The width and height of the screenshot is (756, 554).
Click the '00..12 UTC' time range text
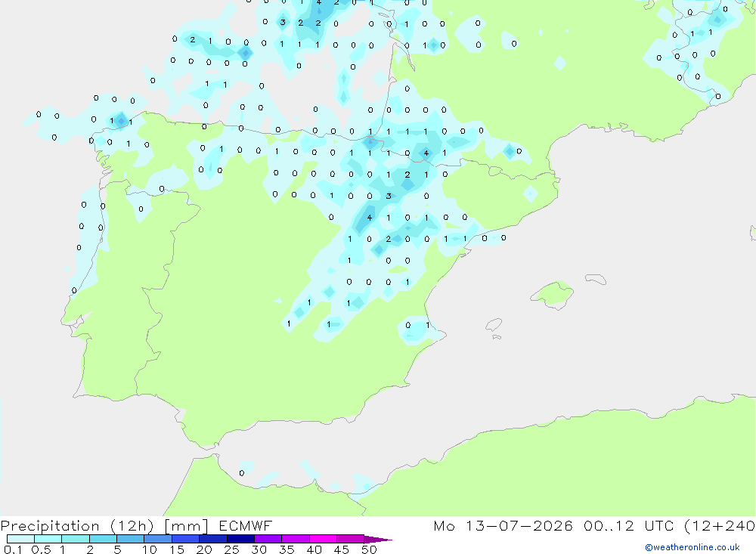point(629,525)
